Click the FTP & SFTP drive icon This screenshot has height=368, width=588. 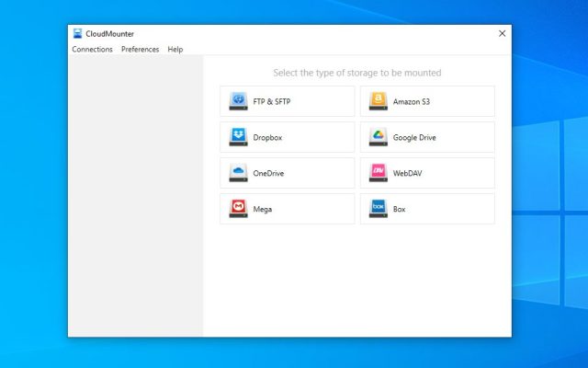(x=238, y=101)
